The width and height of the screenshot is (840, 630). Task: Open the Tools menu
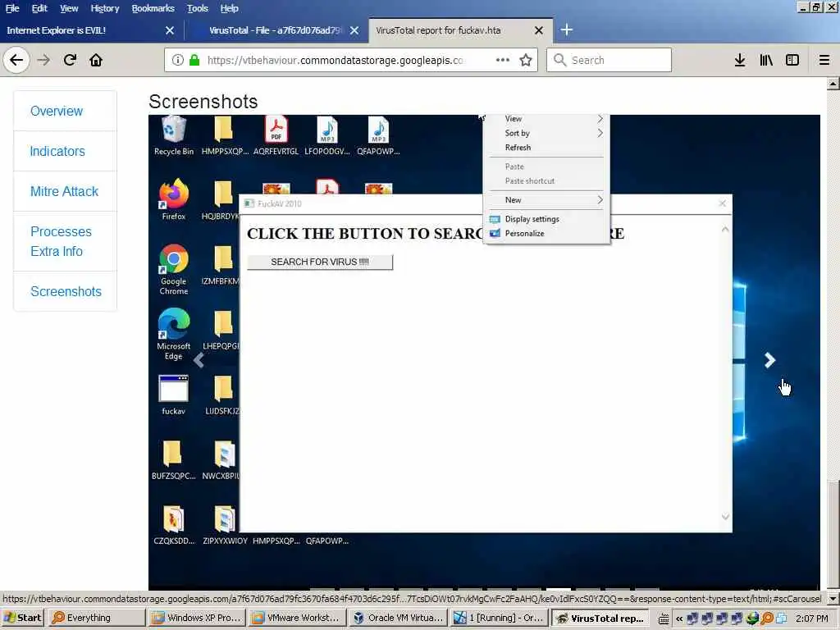197,8
